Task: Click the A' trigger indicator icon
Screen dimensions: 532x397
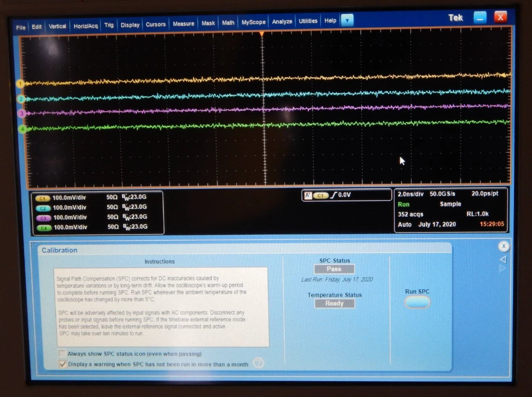Action: click(x=307, y=195)
